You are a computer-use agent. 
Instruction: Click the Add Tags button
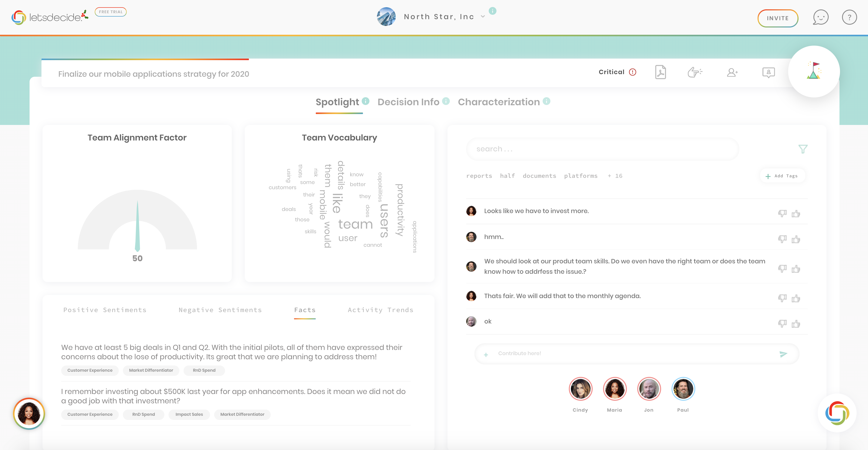pos(782,176)
